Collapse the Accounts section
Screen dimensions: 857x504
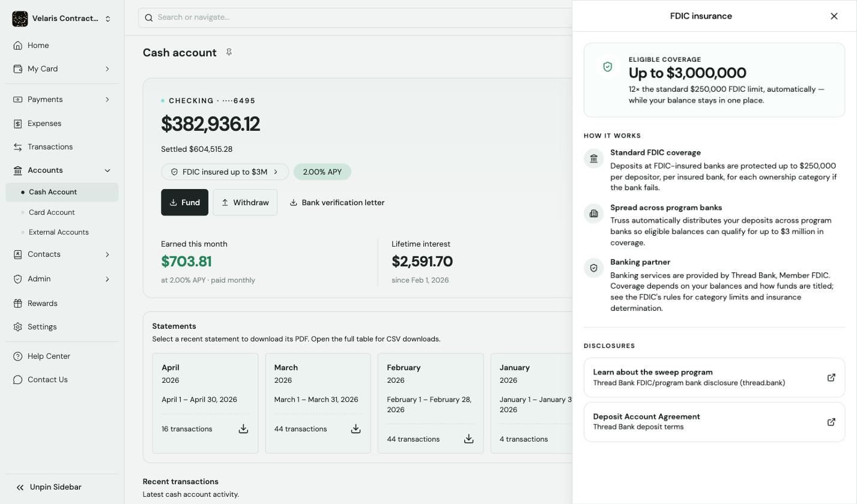108,170
